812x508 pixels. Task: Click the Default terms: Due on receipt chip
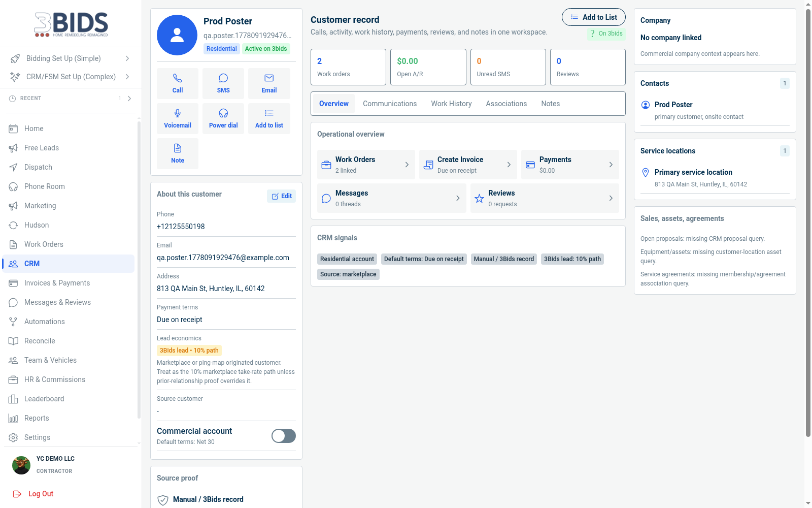pos(424,259)
